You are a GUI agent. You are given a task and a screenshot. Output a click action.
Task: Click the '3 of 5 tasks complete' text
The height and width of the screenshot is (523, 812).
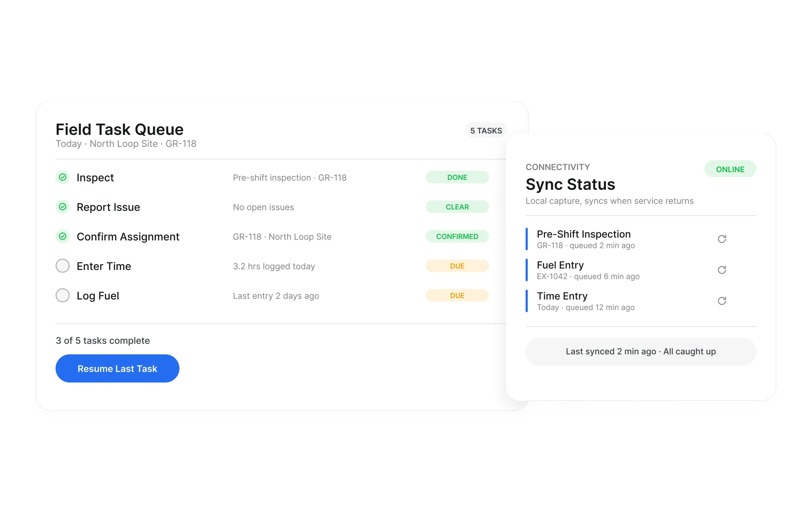click(103, 341)
